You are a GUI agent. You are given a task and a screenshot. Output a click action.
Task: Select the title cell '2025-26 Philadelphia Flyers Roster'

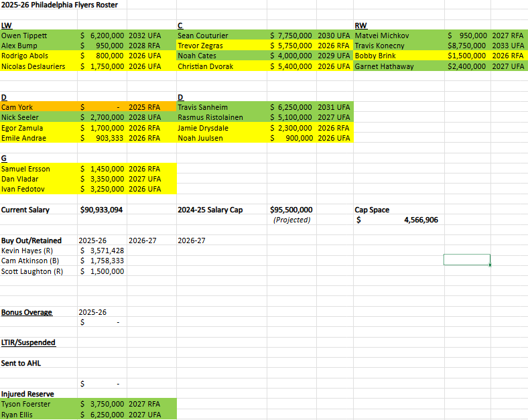point(59,5)
